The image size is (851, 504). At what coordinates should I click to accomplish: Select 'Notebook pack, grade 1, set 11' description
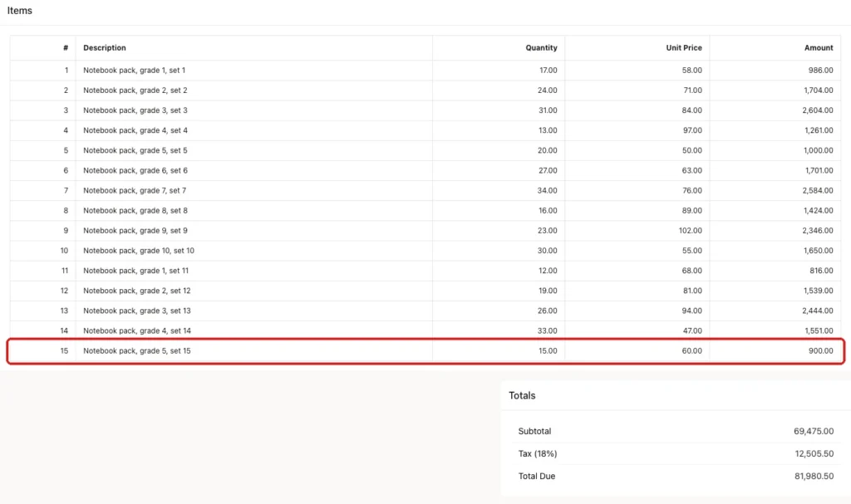point(135,271)
